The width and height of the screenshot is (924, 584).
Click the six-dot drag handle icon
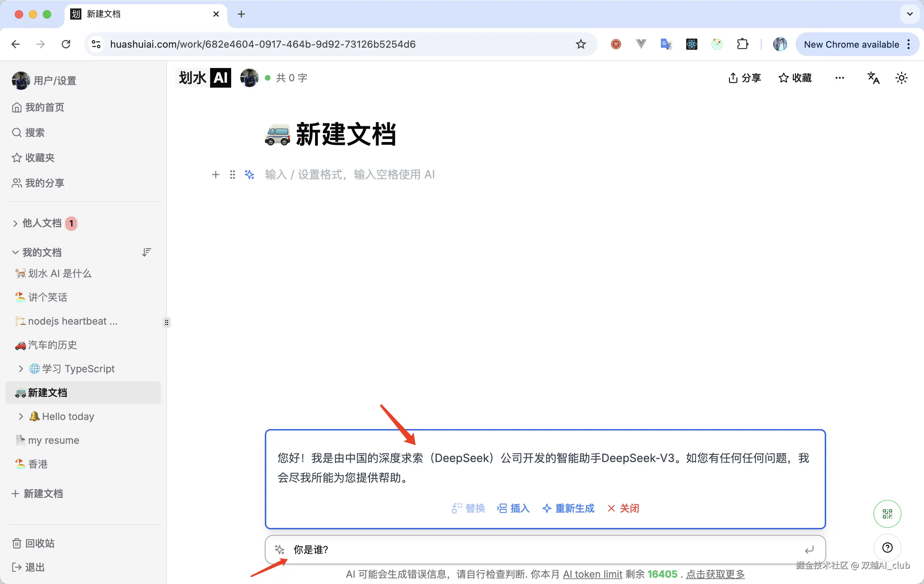[233, 175]
